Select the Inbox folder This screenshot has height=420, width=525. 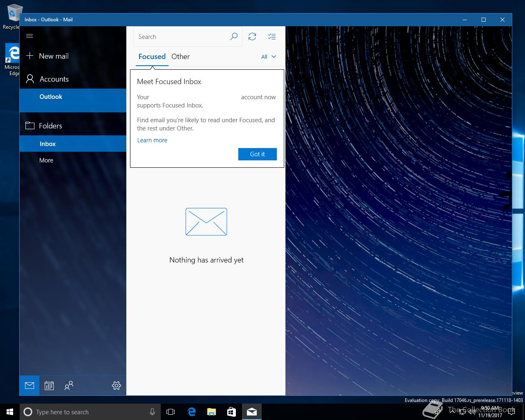click(73, 144)
